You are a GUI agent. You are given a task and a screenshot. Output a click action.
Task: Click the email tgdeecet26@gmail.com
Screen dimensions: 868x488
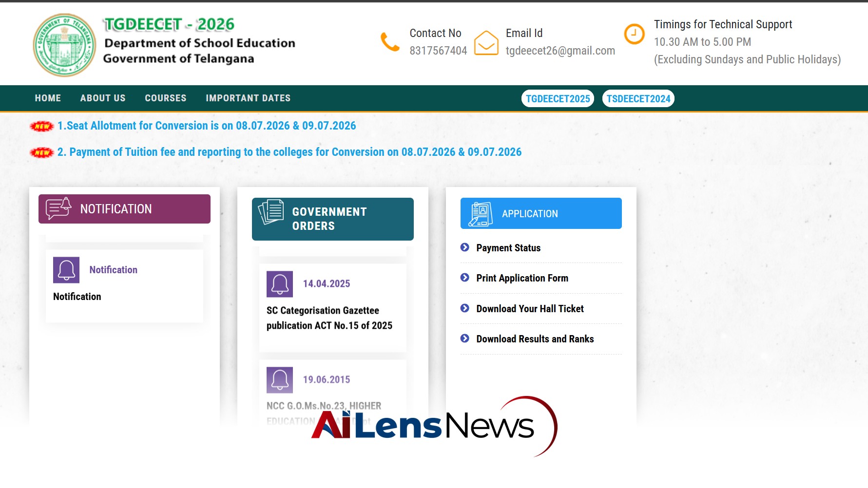click(x=560, y=51)
